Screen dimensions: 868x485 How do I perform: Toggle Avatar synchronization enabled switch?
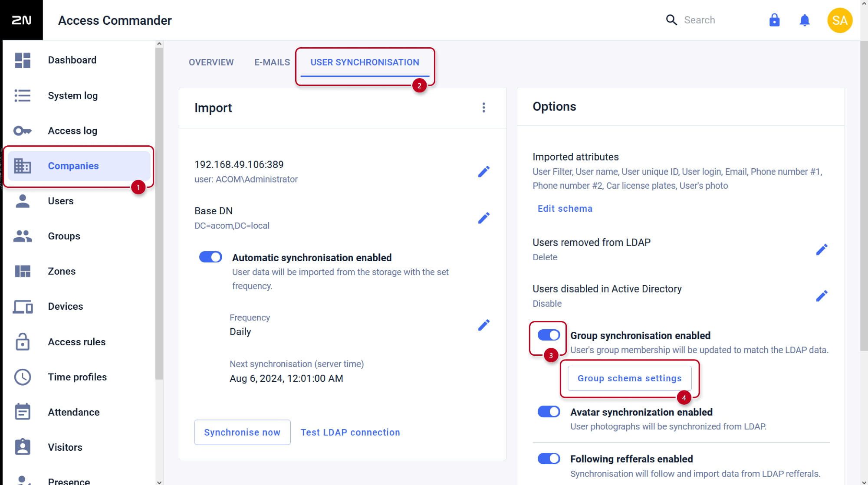coord(549,412)
